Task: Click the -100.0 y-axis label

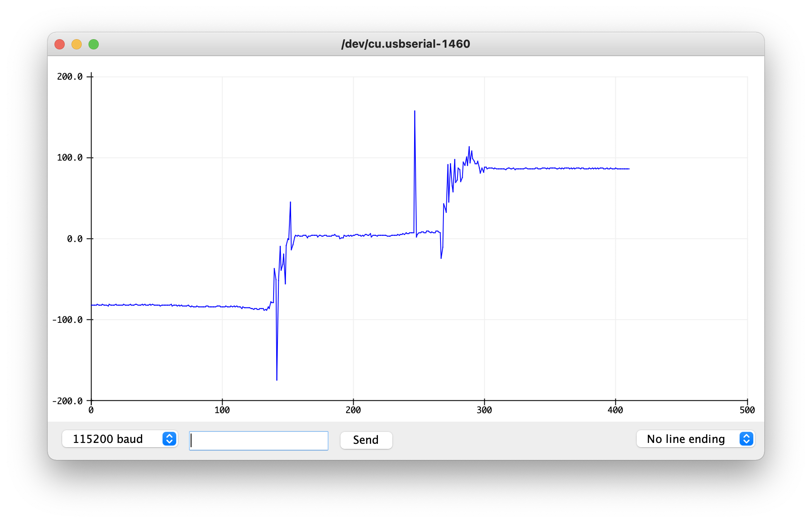Action: [67, 320]
